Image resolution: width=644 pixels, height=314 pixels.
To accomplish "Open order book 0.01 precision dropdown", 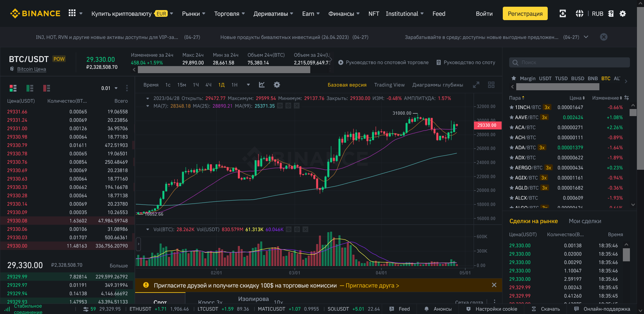I will (109, 88).
